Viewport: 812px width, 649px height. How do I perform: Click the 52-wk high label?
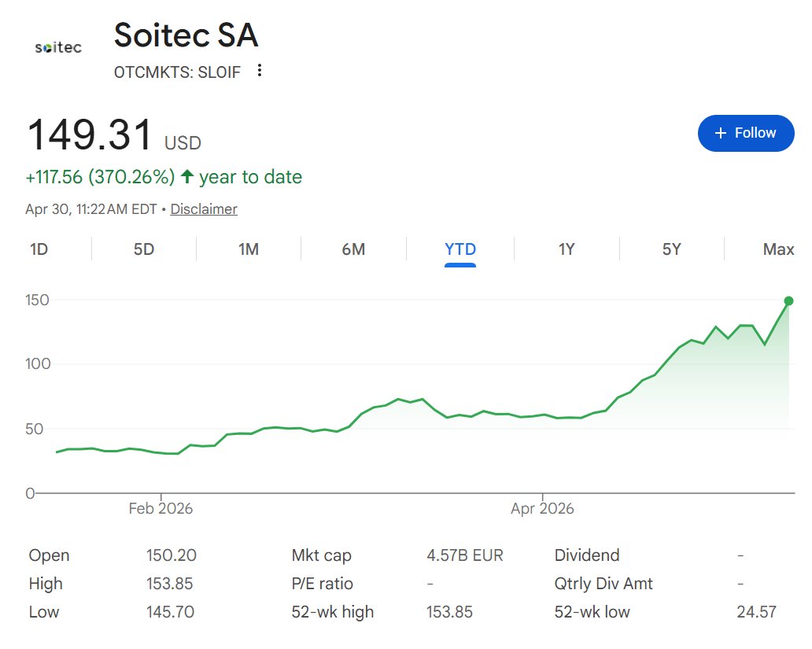coord(333,612)
